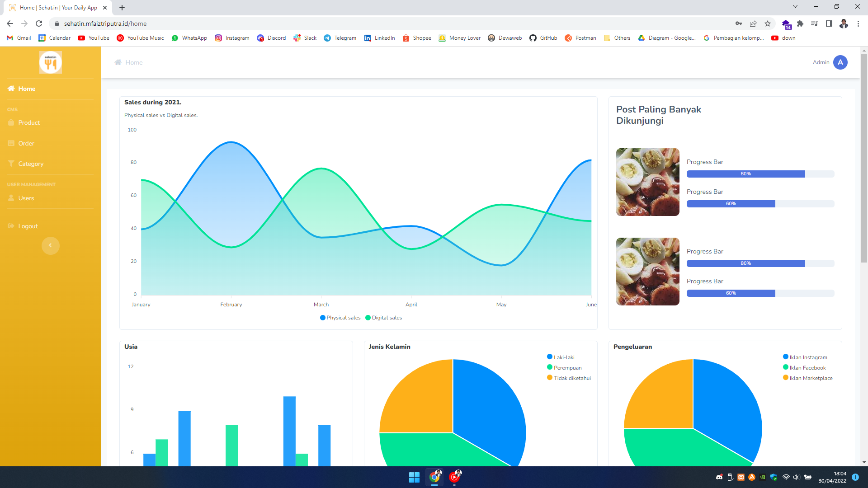
Task: Toggle Physical sales legend on chart
Action: point(340,318)
